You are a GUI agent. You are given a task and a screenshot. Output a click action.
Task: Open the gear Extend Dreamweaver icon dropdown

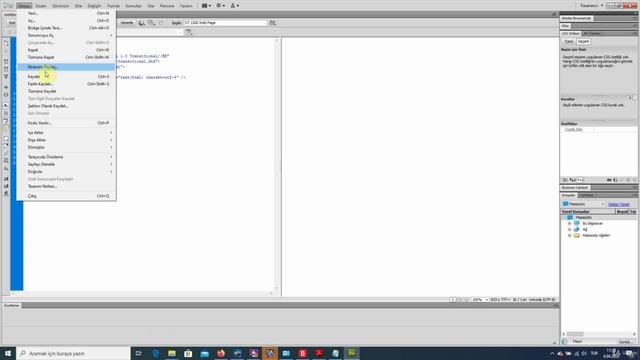(x=220, y=6)
